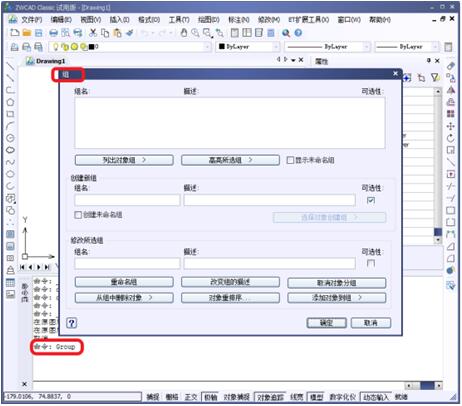Save the drawing with the disk icon
The image size is (462, 406).
click(x=39, y=33)
